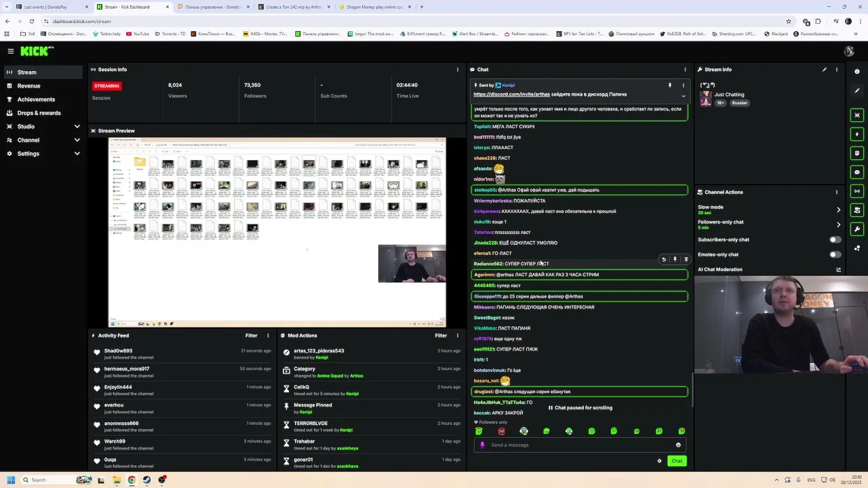Expand the Channel sidebar section
The width and height of the screenshot is (868, 488).
[77, 140]
